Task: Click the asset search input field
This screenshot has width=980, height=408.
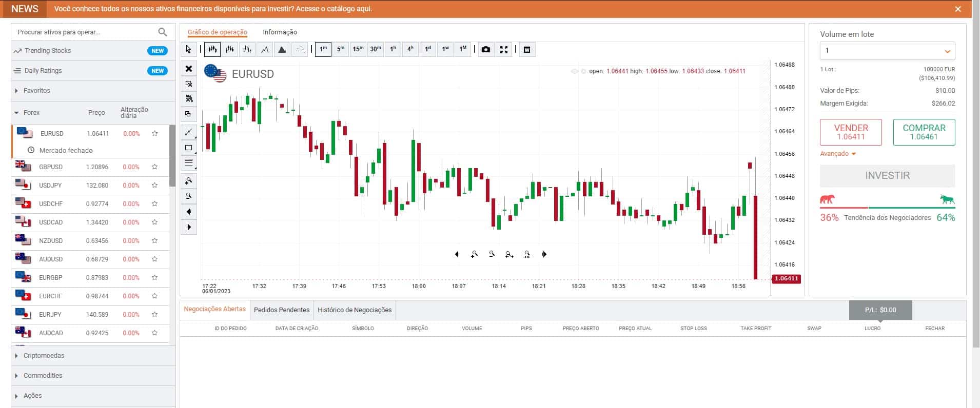Action: (85, 32)
